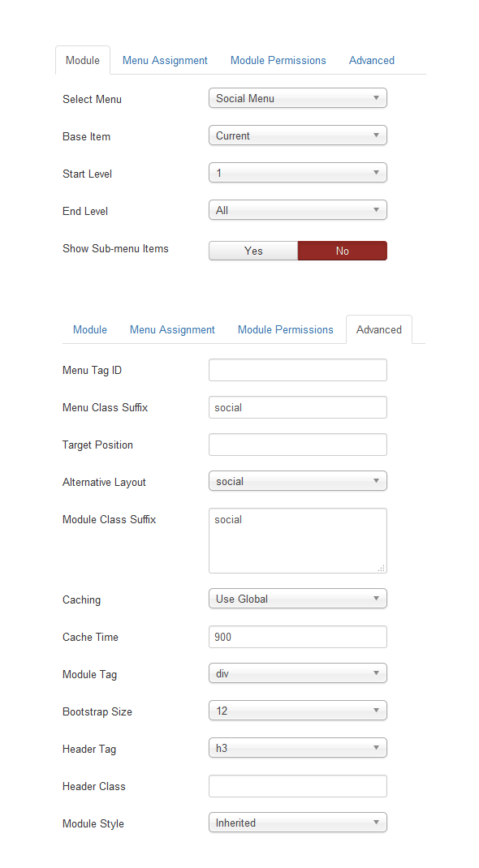This screenshot has height=868, width=479.
Task: Focus the Menu Class Suffix field
Action: click(x=298, y=407)
